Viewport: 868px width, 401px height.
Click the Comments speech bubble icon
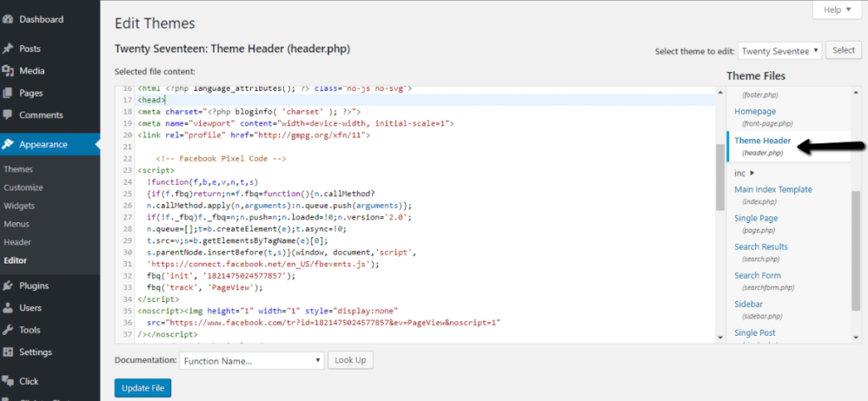(8, 115)
